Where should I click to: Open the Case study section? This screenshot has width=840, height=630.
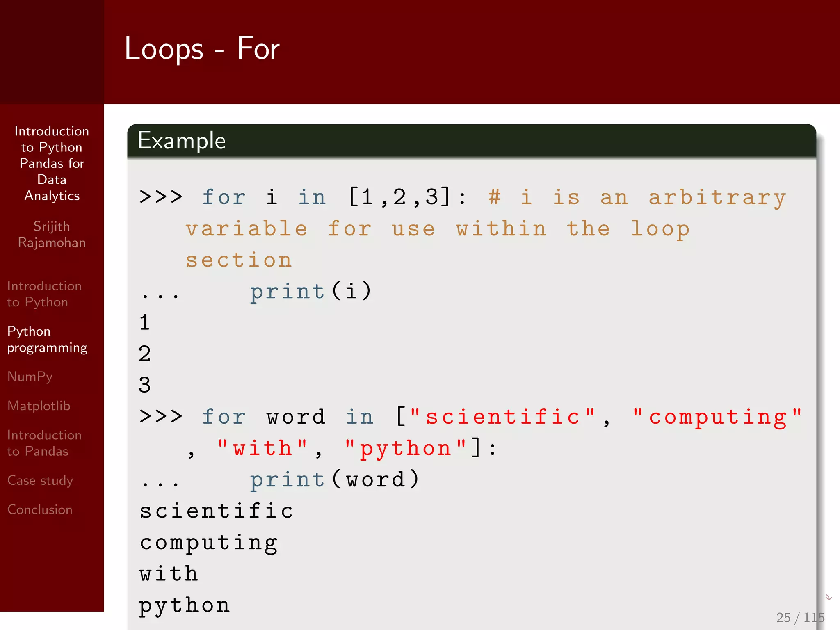(x=40, y=480)
